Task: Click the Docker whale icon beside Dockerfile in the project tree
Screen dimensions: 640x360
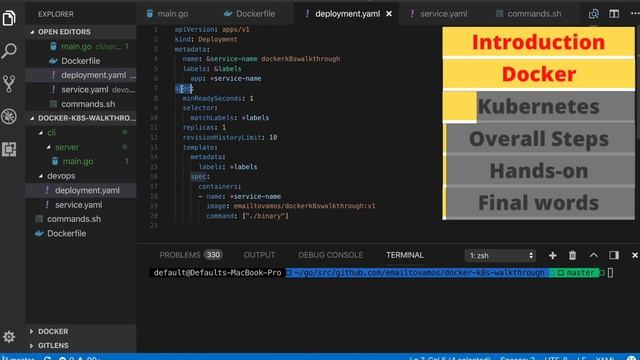Action: 39,233
